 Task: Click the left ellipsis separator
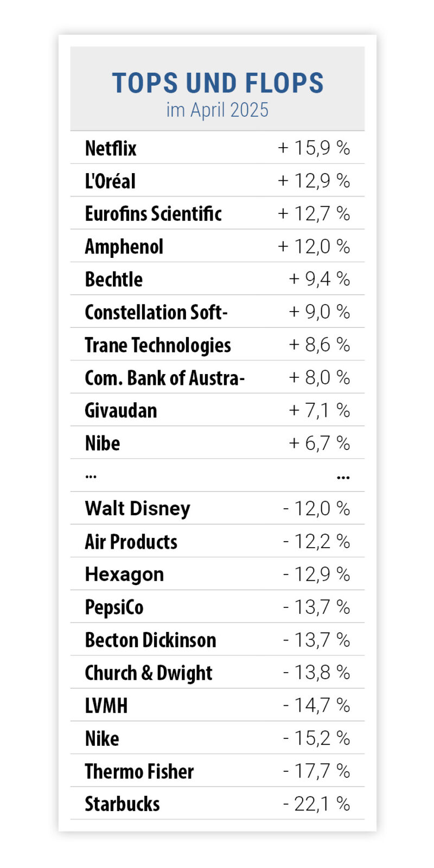coord(91,476)
